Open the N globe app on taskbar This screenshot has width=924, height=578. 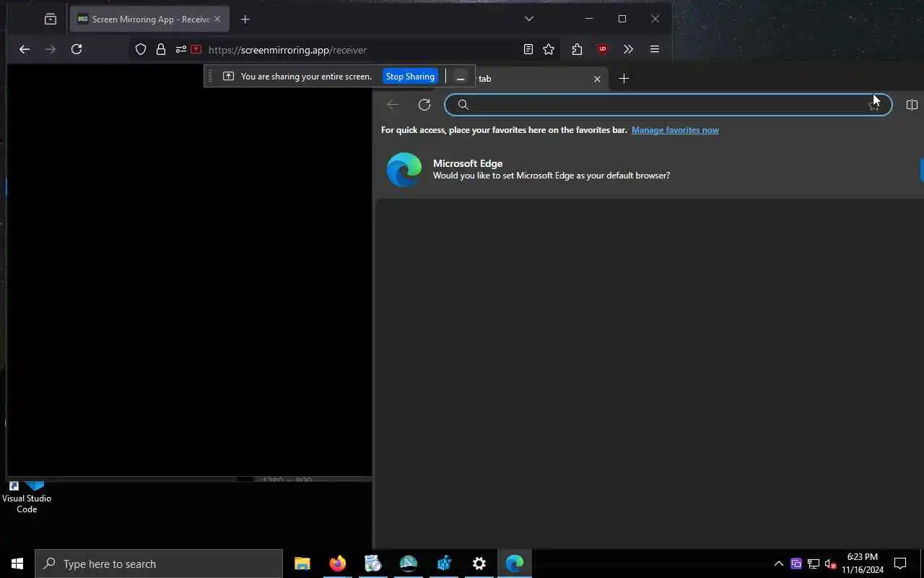pos(409,564)
